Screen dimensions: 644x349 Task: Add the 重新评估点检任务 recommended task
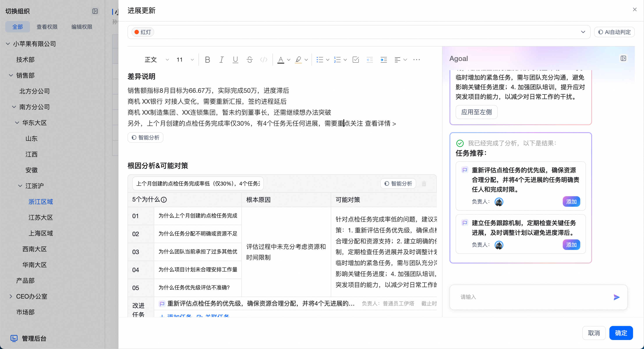[571, 202]
